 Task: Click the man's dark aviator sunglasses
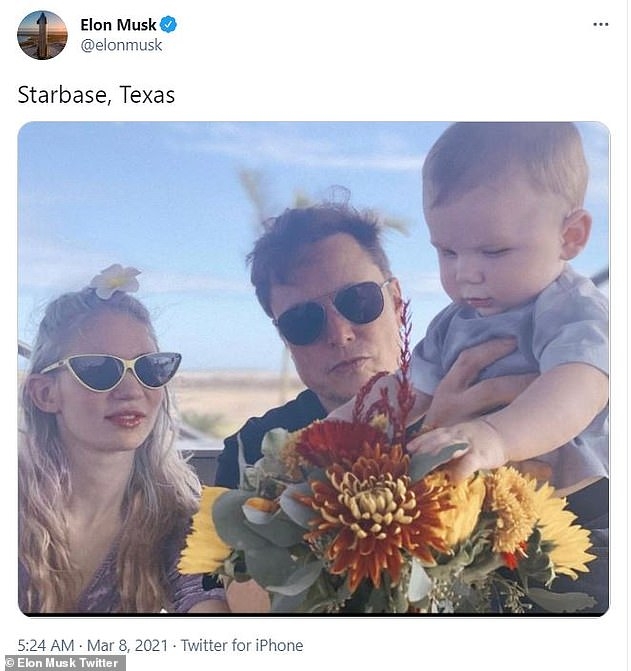(x=333, y=312)
